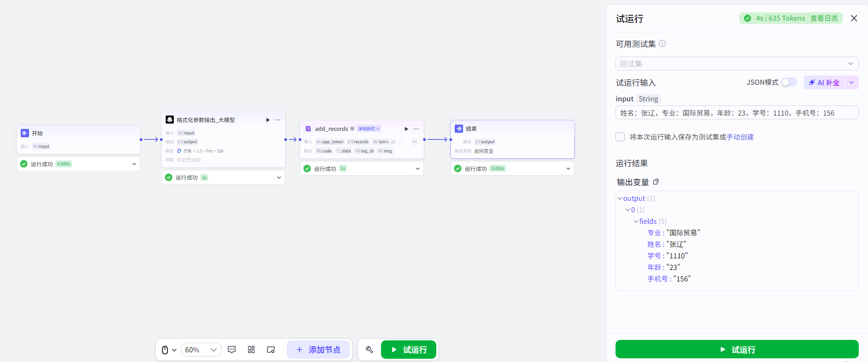The width and height of the screenshot is (868, 362).
Task: Open the add_records node three-dot menu
Action: click(416, 129)
